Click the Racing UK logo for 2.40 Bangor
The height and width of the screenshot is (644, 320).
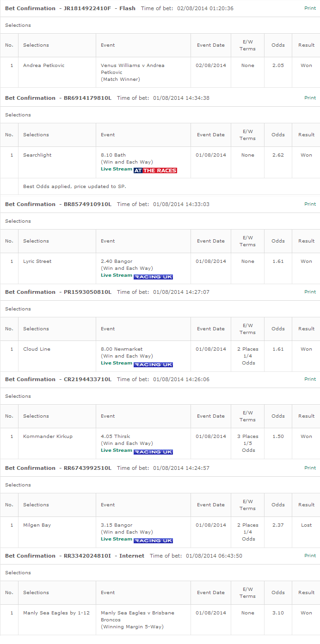[153, 277]
